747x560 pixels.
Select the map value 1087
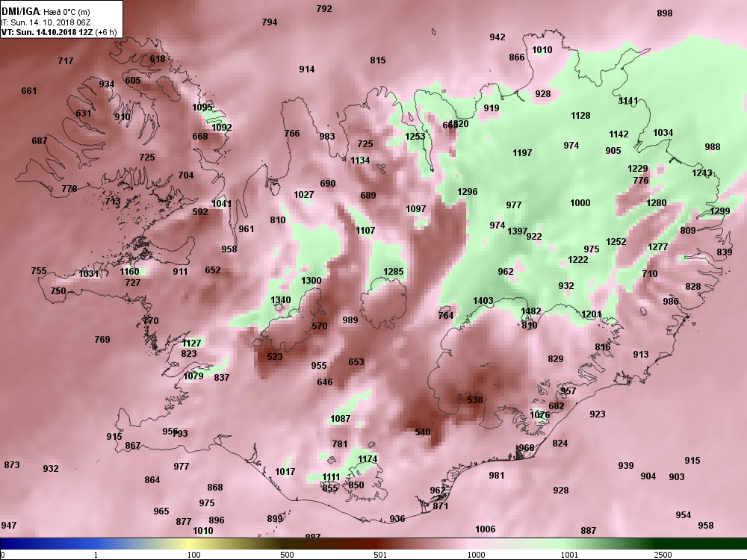point(340,419)
